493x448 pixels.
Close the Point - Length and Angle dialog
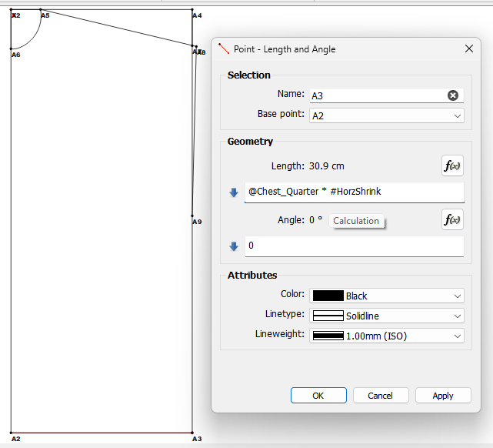469,48
